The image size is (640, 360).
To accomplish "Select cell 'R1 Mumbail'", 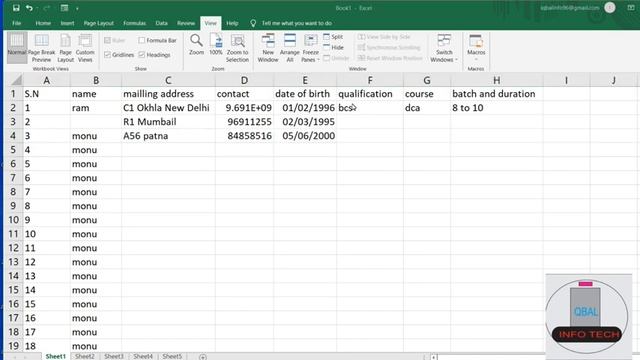I will (168, 122).
